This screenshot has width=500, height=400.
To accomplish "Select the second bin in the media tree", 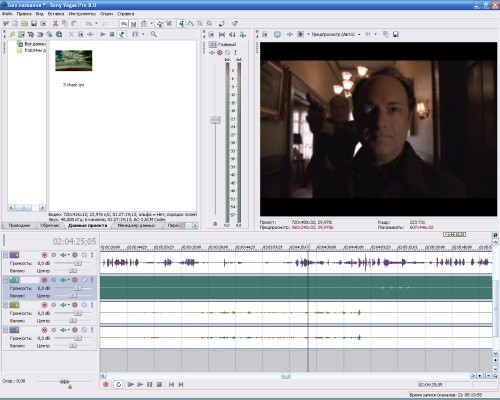I will coord(31,50).
